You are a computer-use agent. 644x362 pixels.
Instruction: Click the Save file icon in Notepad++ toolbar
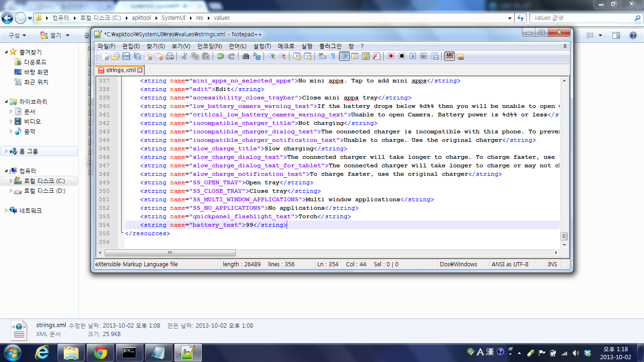(126, 56)
